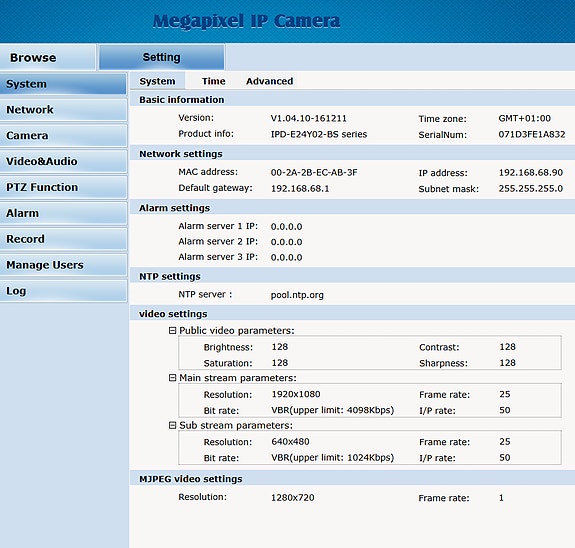Go to Manage Users page
Viewport: 575px width, 548px height.
tap(63, 265)
